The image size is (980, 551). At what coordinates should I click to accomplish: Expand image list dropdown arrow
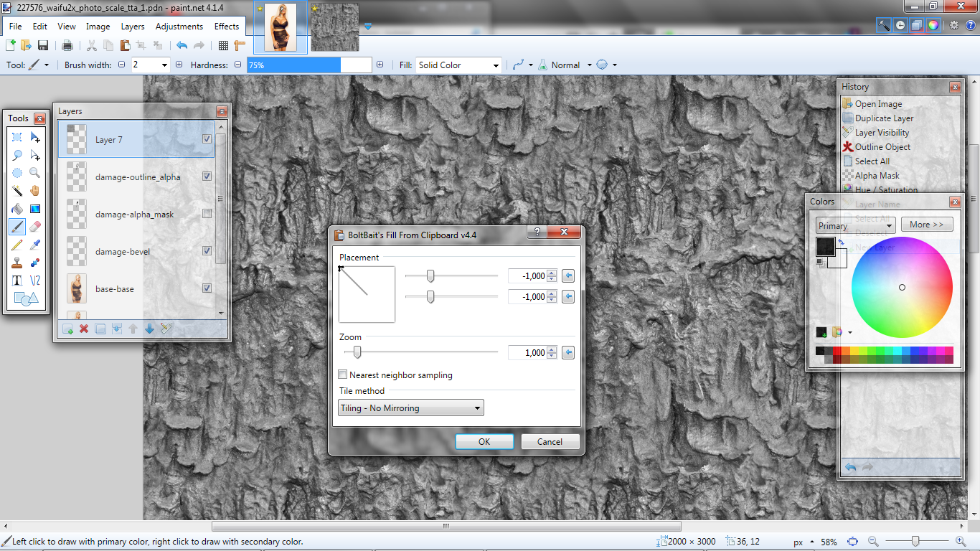368,27
